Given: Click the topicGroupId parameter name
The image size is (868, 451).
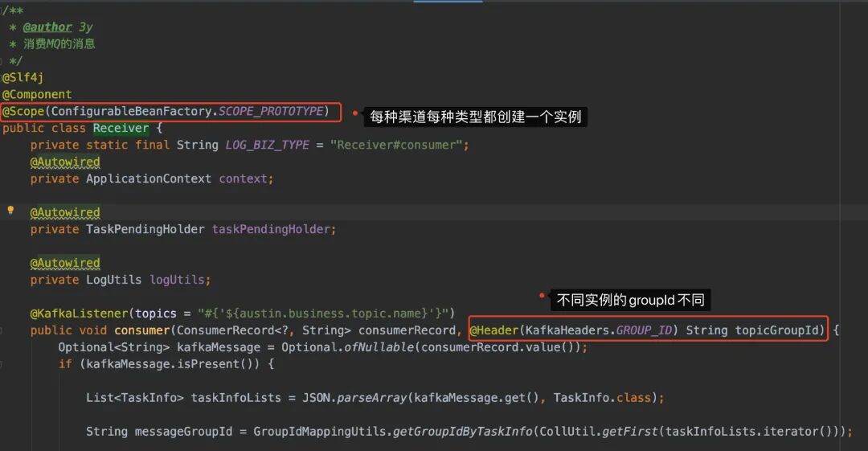Looking at the screenshot, I should [776, 330].
